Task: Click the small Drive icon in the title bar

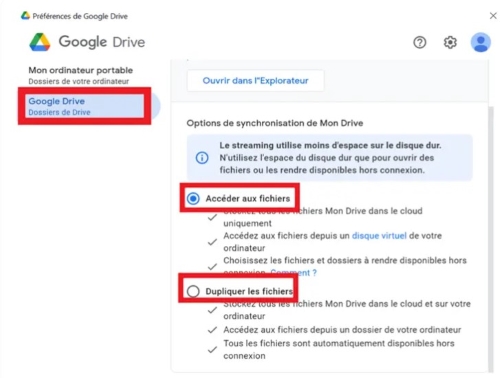Action: 25,15
